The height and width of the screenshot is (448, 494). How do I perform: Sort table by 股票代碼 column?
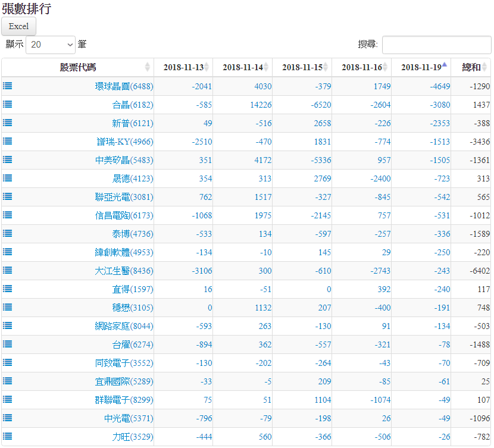point(77,67)
